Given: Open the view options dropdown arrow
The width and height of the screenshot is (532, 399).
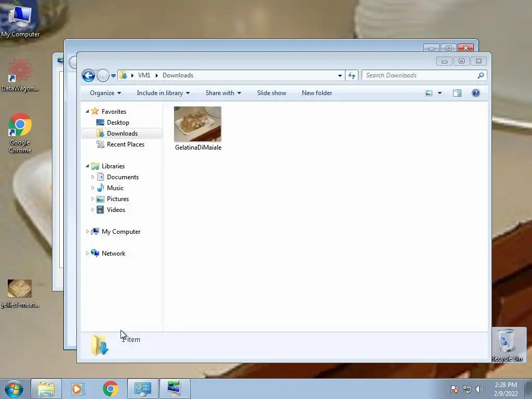Looking at the screenshot, I should pos(440,93).
